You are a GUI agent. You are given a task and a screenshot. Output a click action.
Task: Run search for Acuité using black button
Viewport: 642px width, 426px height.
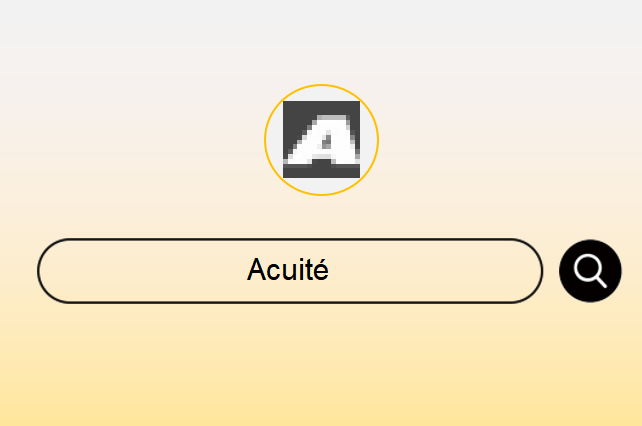coord(590,271)
